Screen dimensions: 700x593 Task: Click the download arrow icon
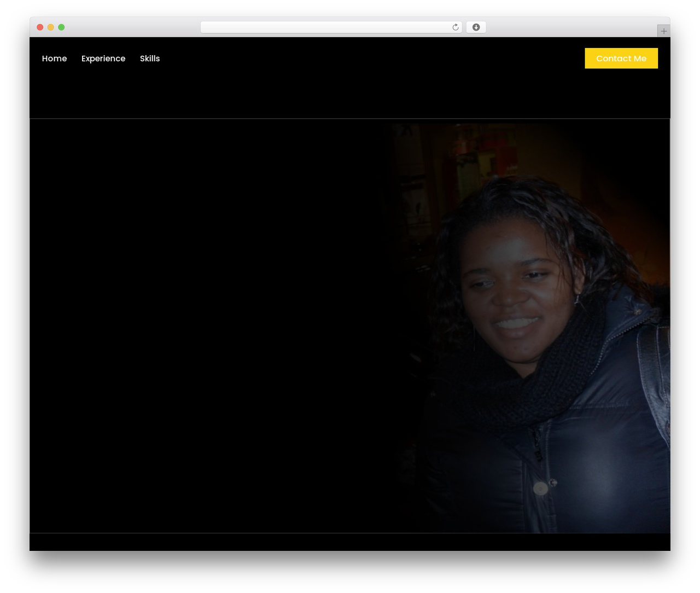pyautogui.click(x=476, y=27)
